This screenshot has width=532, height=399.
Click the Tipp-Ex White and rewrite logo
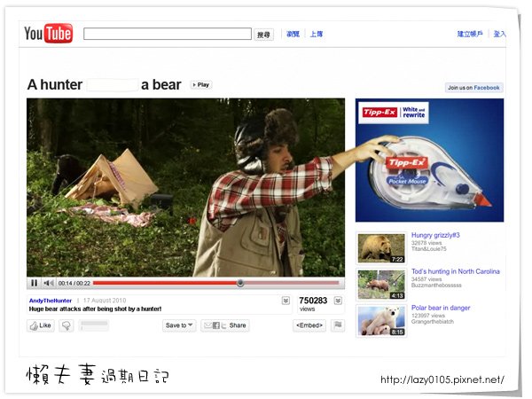point(394,113)
